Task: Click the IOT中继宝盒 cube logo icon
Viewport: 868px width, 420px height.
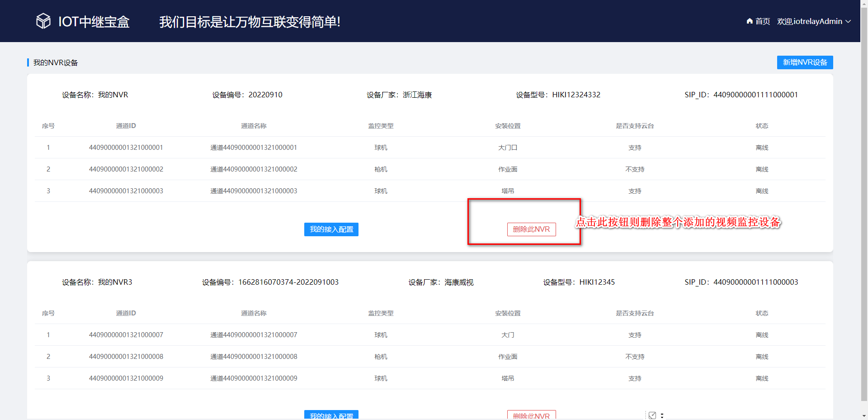Action: [43, 21]
